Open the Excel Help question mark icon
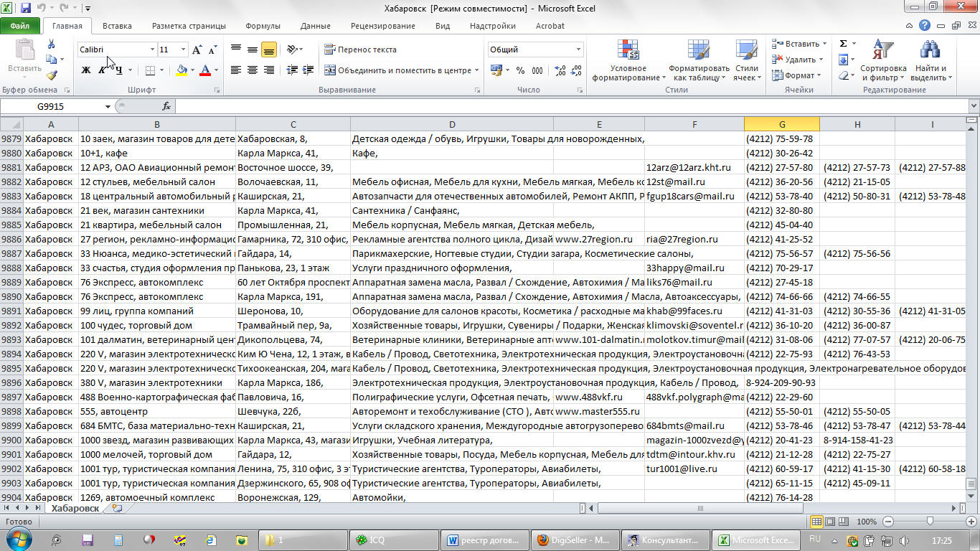Screen dimensions: 980x551 (925, 26)
